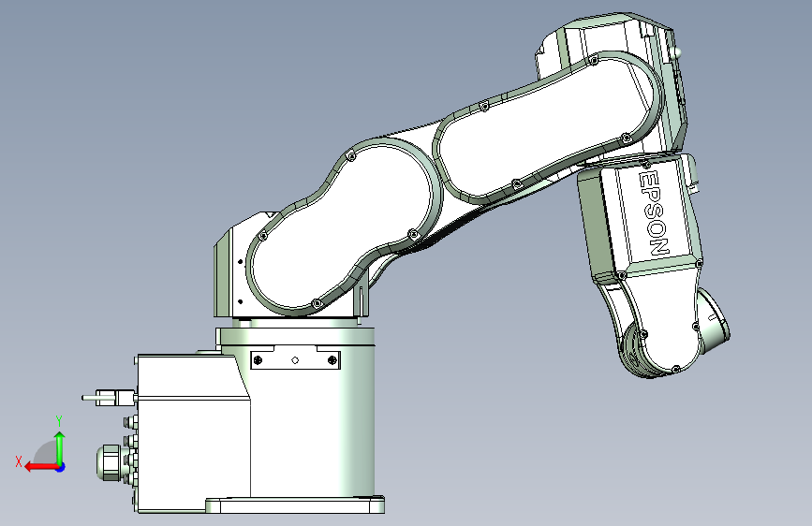
Task: Click the green Y axis arrow on the triad
Action: point(60,448)
